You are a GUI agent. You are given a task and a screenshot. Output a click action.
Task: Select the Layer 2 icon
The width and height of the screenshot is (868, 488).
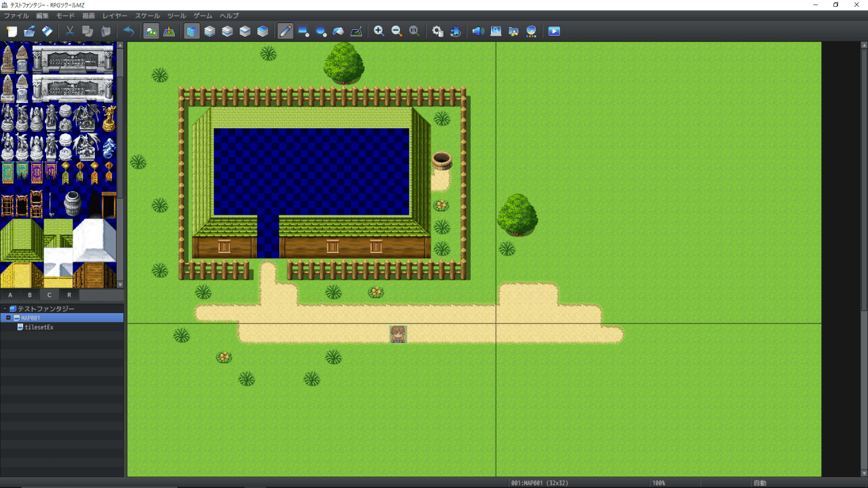click(x=227, y=31)
